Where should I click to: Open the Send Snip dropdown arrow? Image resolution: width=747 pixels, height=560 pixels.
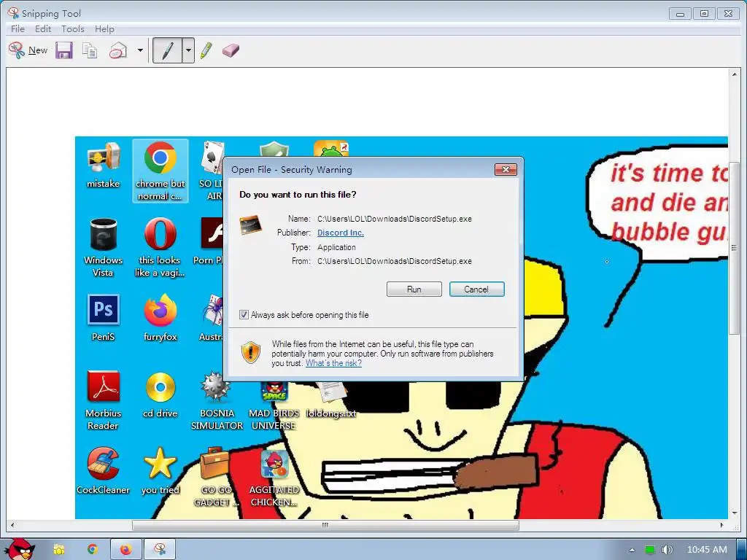pos(140,50)
